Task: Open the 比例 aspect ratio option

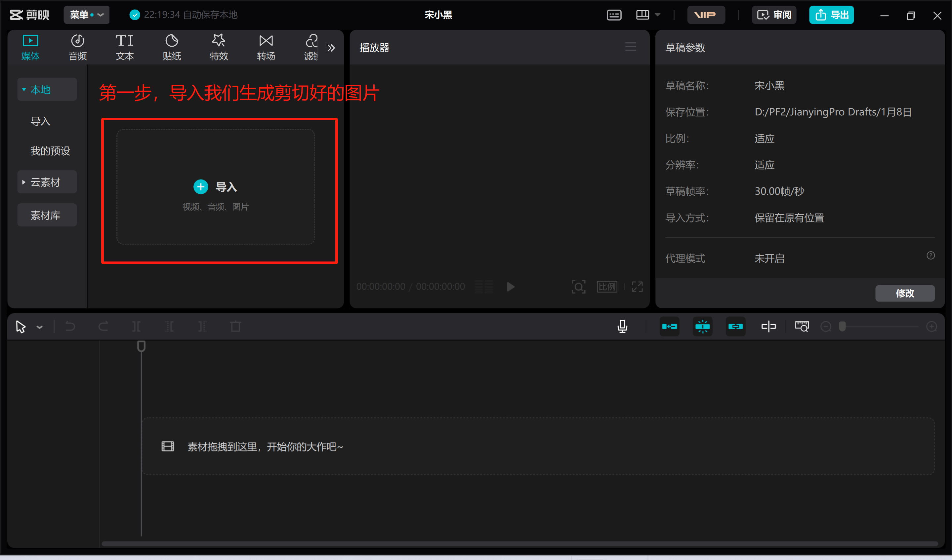Action: pyautogui.click(x=607, y=287)
